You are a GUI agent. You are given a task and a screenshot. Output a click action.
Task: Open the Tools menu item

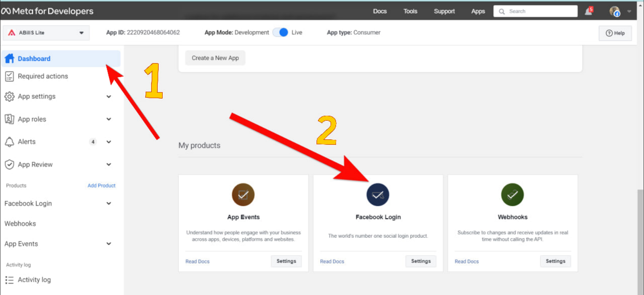pyautogui.click(x=410, y=11)
